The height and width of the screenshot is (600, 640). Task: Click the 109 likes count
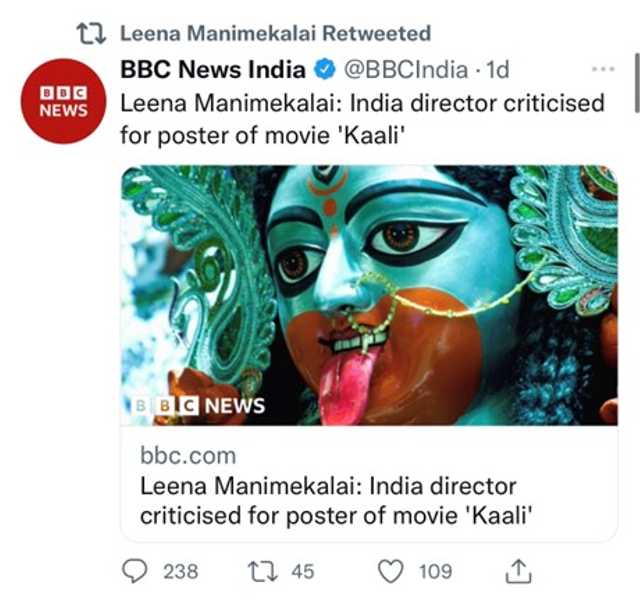click(435, 571)
